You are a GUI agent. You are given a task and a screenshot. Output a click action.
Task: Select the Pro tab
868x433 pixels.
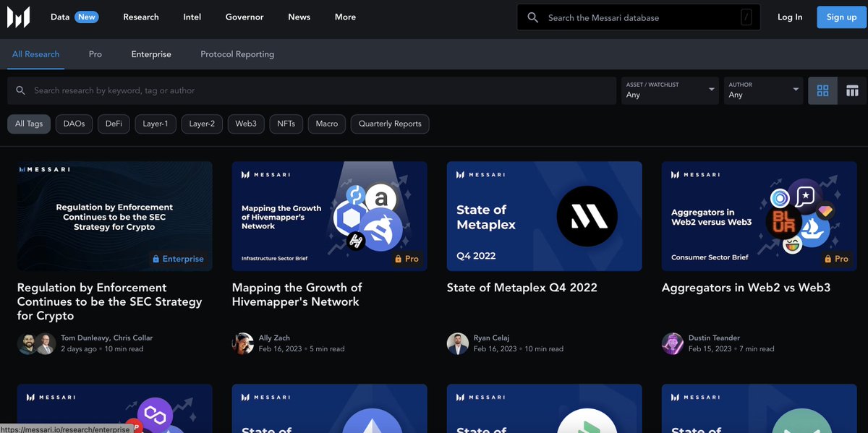pos(95,54)
